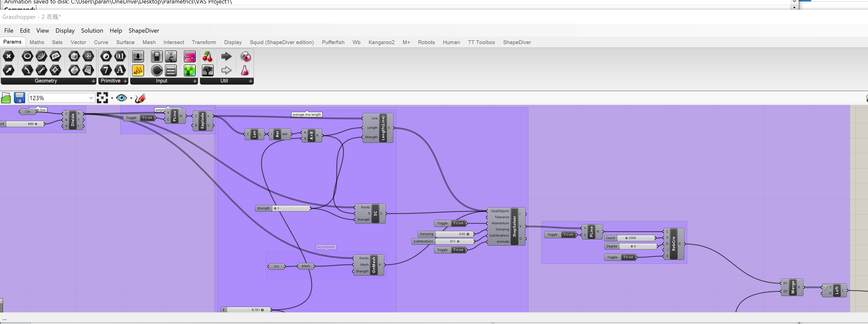868x324 pixels.
Task: Flip the Toggle wired to StepSolver's Animate input
Action: [x=458, y=250]
